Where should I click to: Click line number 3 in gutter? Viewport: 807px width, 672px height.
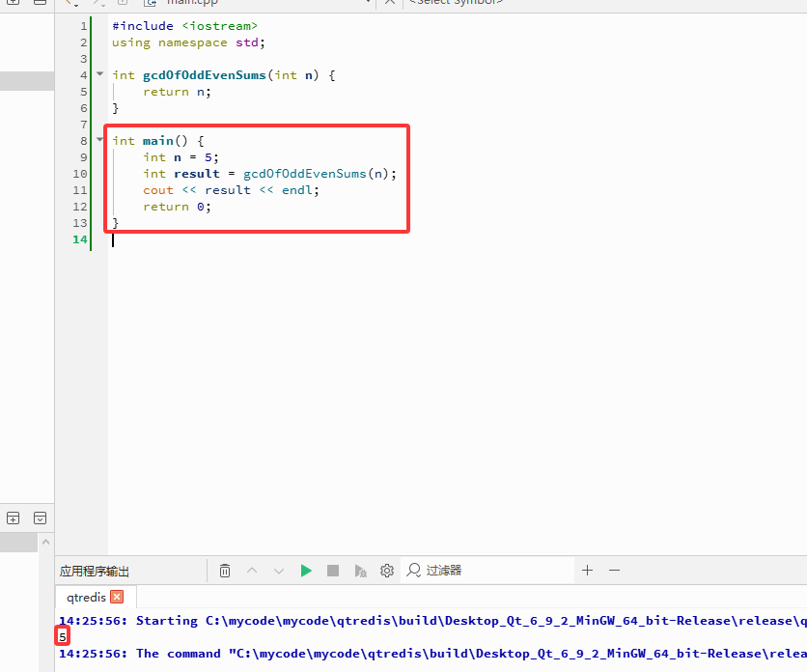point(84,59)
